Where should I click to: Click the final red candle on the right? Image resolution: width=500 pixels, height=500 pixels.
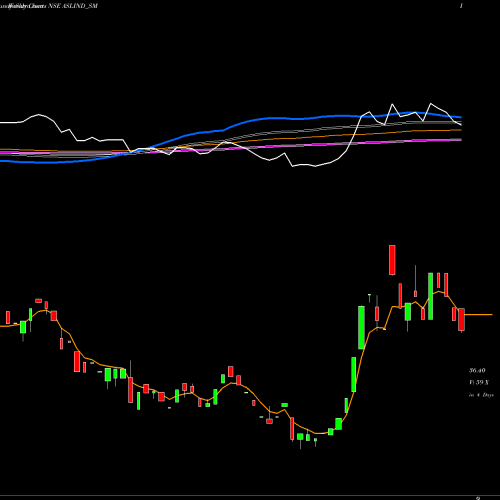point(461,320)
